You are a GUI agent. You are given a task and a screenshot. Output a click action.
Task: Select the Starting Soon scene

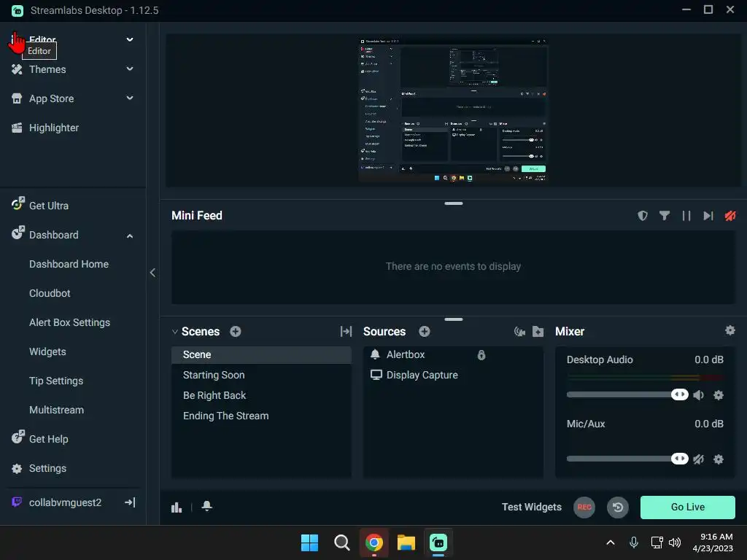pyautogui.click(x=262, y=376)
